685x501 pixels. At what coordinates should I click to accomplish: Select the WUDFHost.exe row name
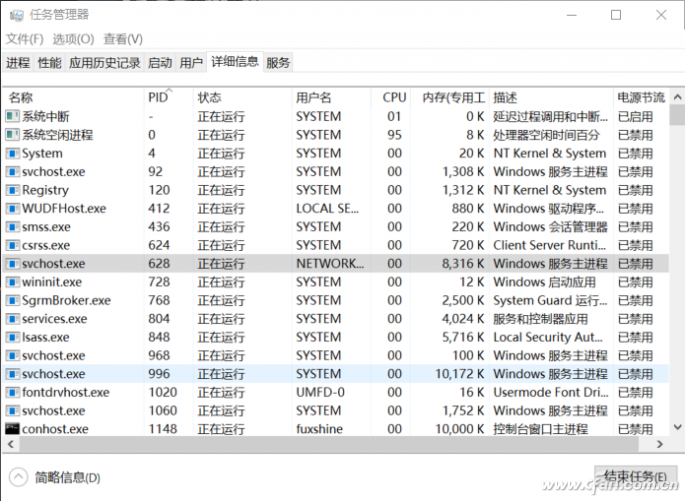tap(64, 208)
